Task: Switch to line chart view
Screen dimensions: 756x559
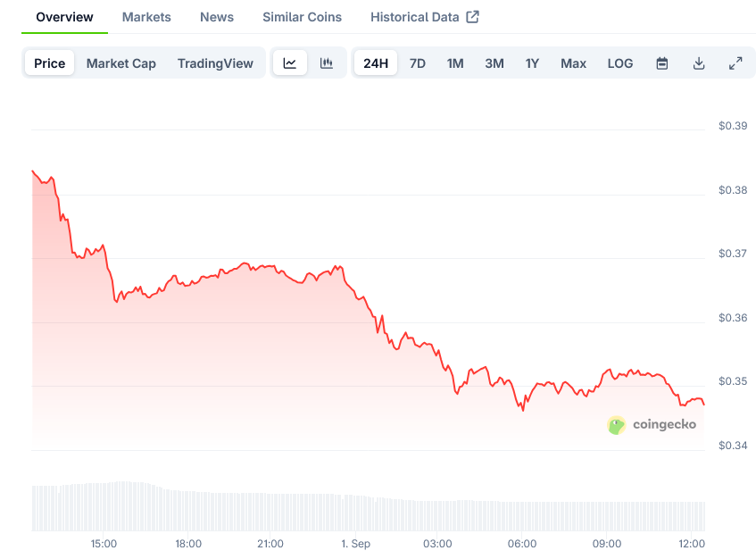Action: click(x=290, y=63)
